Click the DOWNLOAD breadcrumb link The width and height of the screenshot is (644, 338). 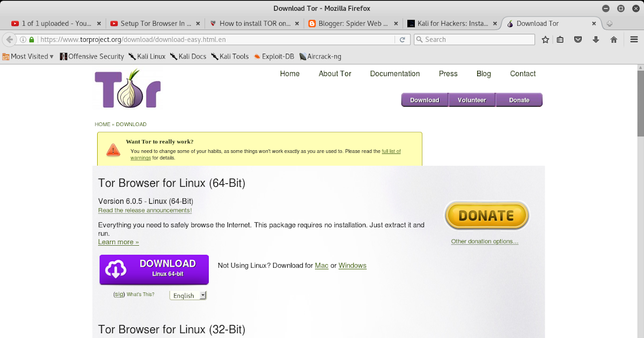click(131, 124)
